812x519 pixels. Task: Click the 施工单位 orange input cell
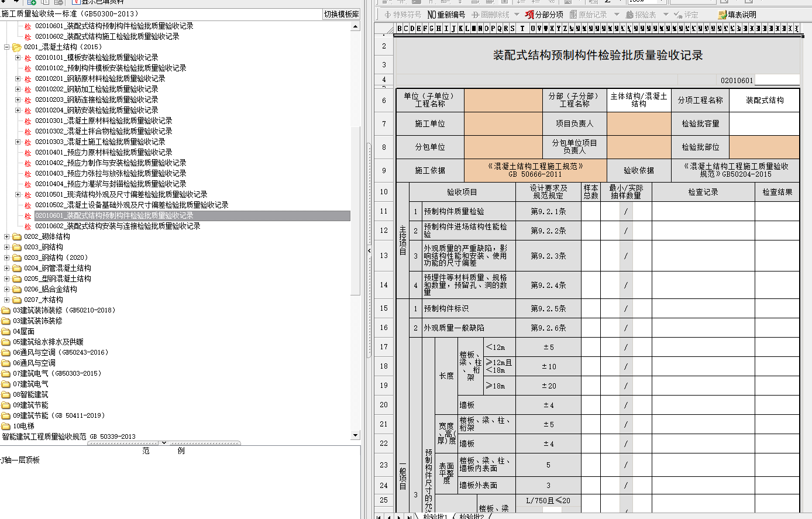[x=503, y=123]
